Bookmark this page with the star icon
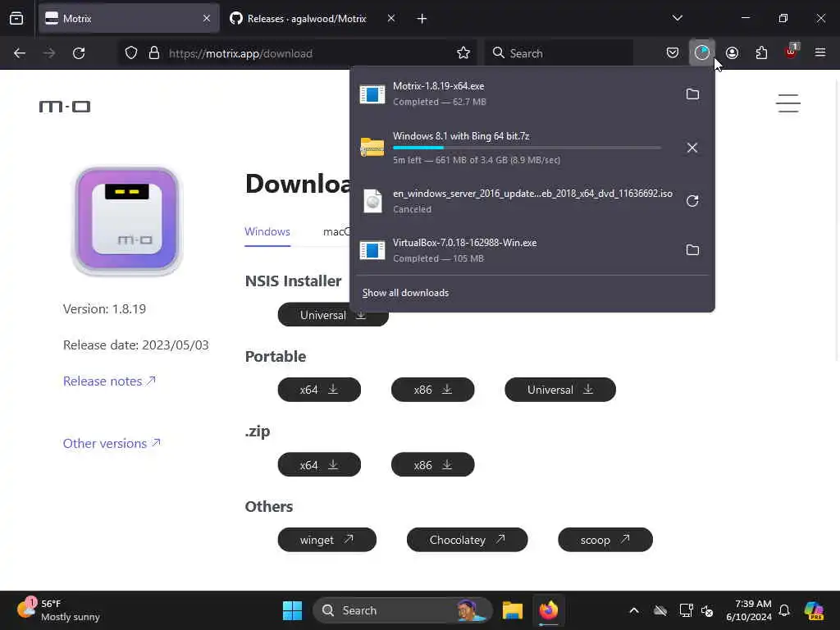This screenshot has width=840, height=630. pyautogui.click(x=463, y=52)
